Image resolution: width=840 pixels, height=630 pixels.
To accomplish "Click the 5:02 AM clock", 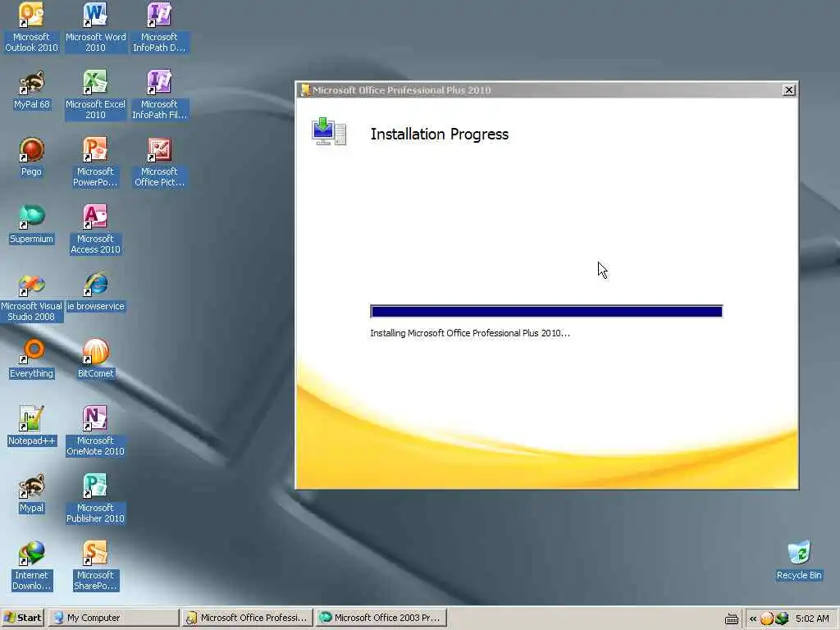I will pos(812,619).
